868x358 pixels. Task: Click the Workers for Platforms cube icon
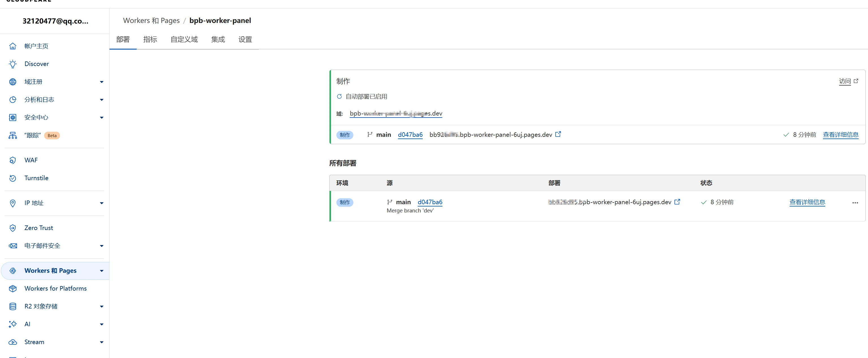(x=12, y=289)
